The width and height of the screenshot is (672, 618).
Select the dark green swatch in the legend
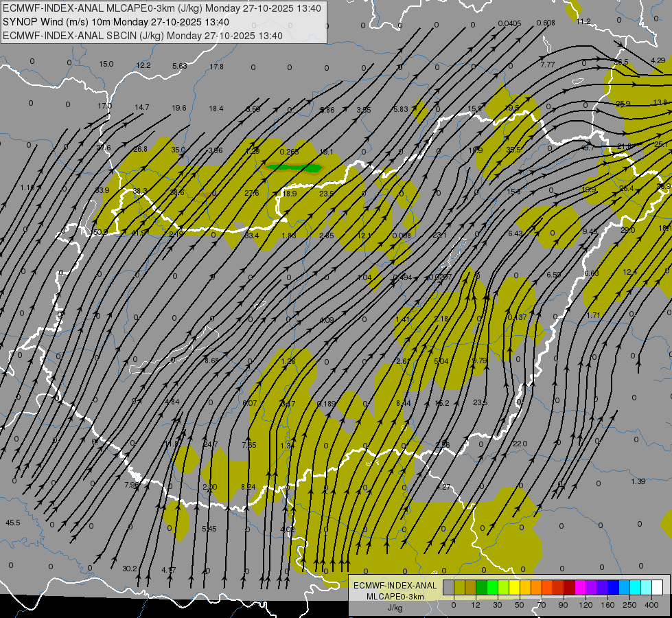(x=482, y=587)
